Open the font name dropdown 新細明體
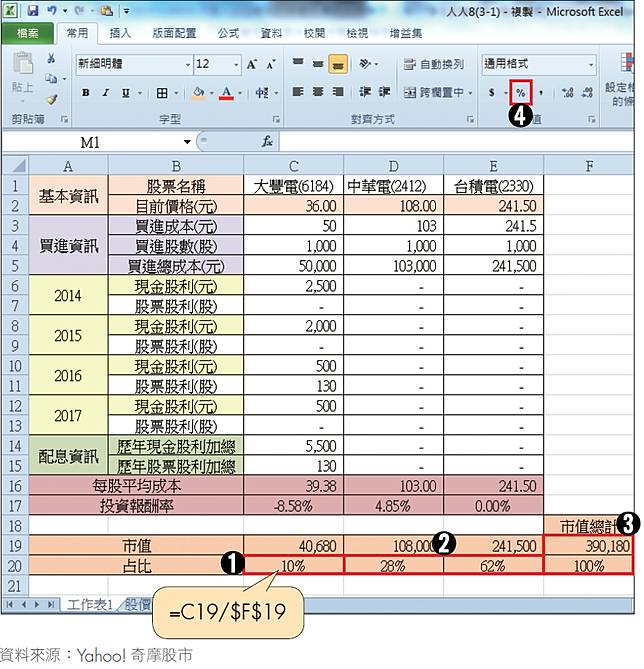 pyautogui.click(x=187, y=65)
